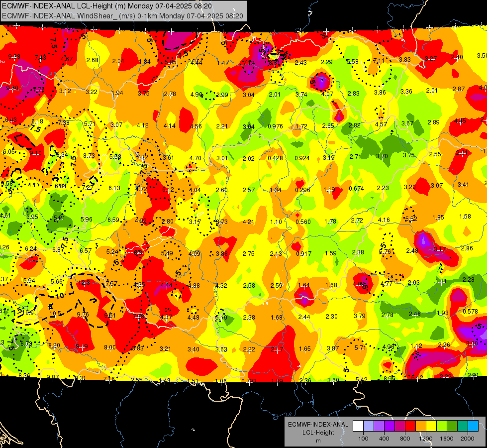Image resolution: width=487 pixels, height=448 pixels.
Task: Click the wind shear value '1.84'
Action: [145, 62]
